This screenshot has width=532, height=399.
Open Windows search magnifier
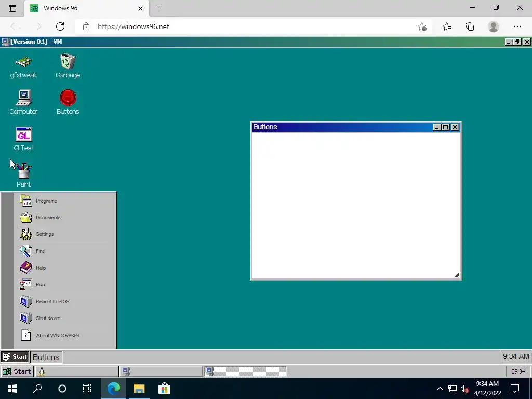tap(37, 389)
